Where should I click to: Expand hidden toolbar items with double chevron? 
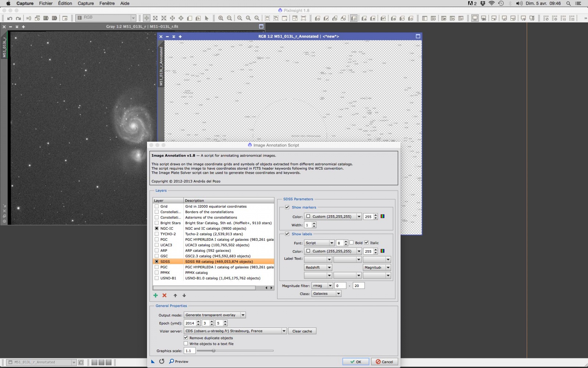[585, 18]
